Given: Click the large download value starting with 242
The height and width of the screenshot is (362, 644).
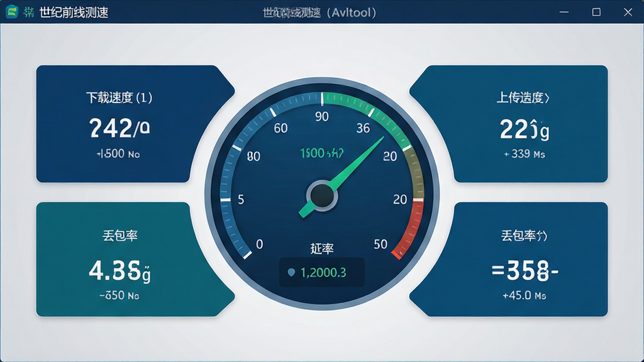Looking at the screenshot, I should tap(119, 128).
